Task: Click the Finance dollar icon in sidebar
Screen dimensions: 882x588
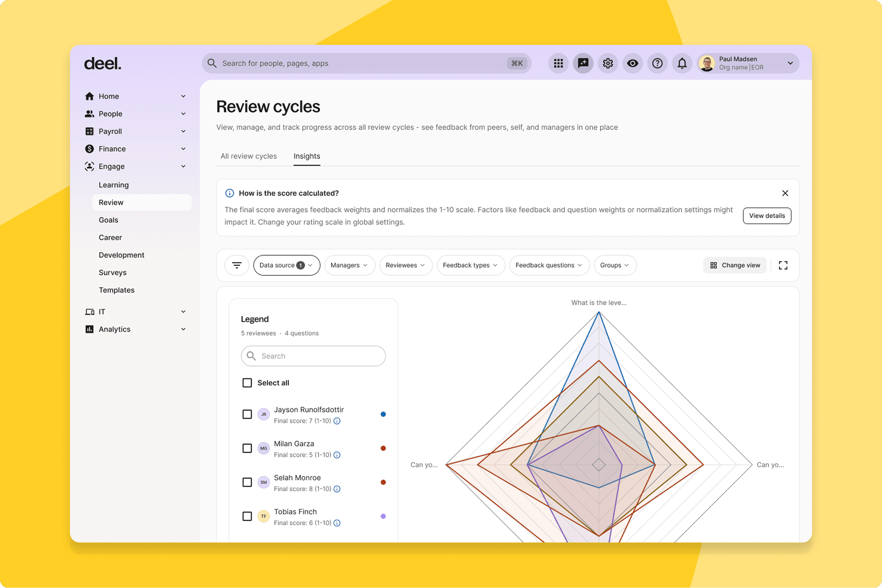Action: (89, 149)
